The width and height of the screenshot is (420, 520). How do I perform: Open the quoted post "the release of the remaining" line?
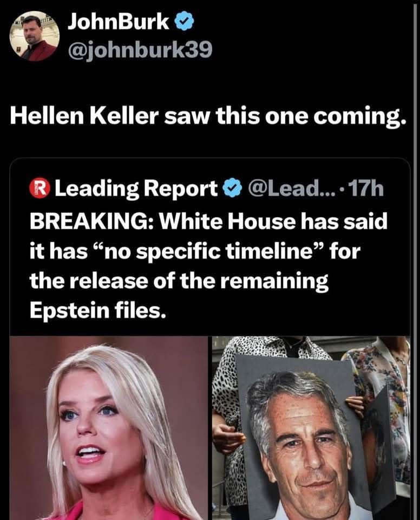click(x=179, y=281)
